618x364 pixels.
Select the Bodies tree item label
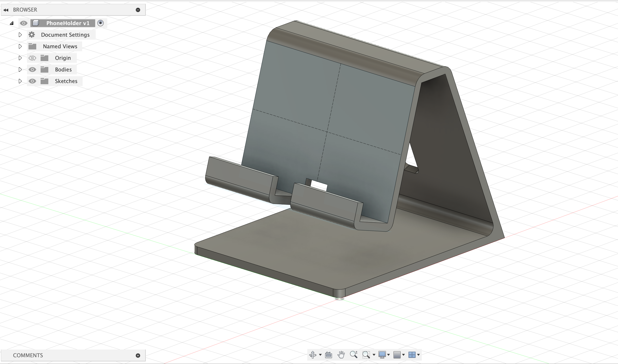pyautogui.click(x=63, y=70)
